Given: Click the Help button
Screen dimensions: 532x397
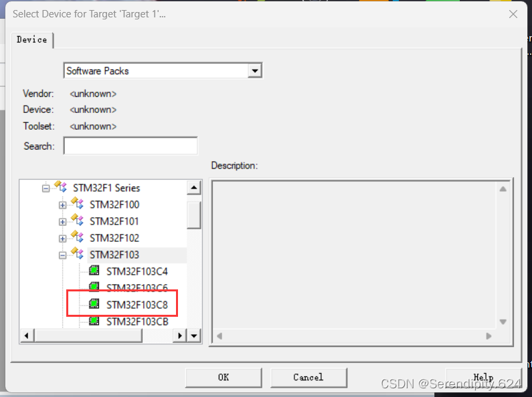Looking at the screenshot, I should pyautogui.click(x=483, y=378).
